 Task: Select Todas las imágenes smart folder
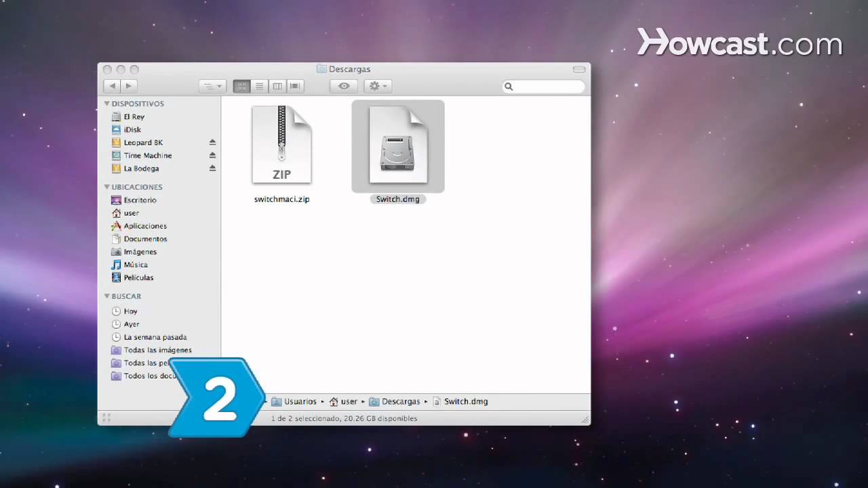click(x=159, y=350)
